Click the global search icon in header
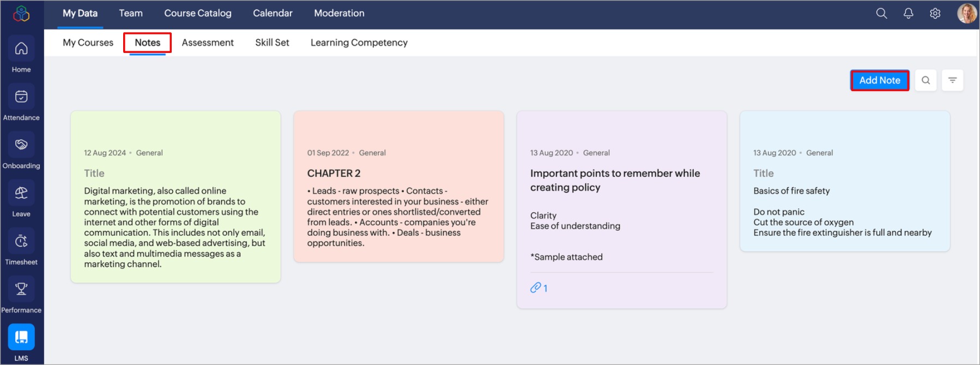Viewport: 980px width, 365px height. pyautogui.click(x=881, y=14)
